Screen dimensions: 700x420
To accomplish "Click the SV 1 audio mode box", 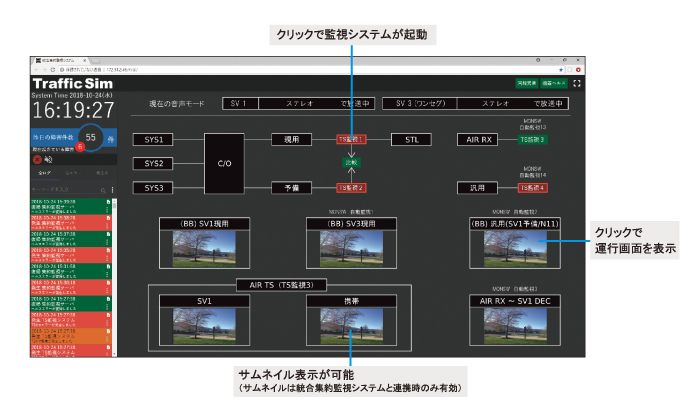I will tap(240, 104).
